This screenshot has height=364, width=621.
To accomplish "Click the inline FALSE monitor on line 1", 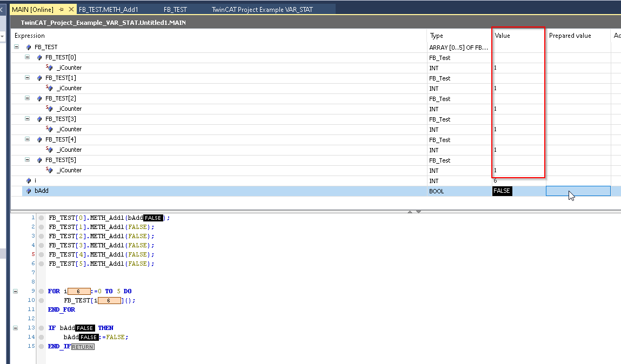I will (153, 218).
